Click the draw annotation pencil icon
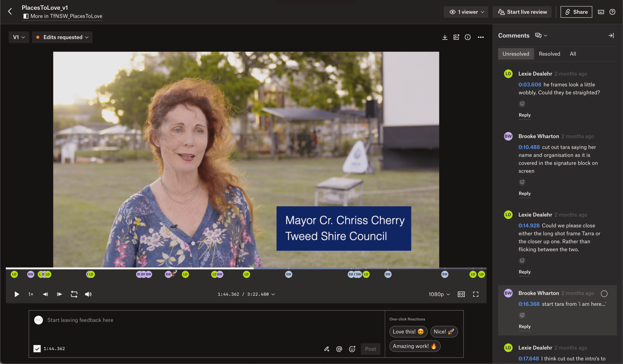The height and width of the screenshot is (364, 623). pyautogui.click(x=327, y=349)
